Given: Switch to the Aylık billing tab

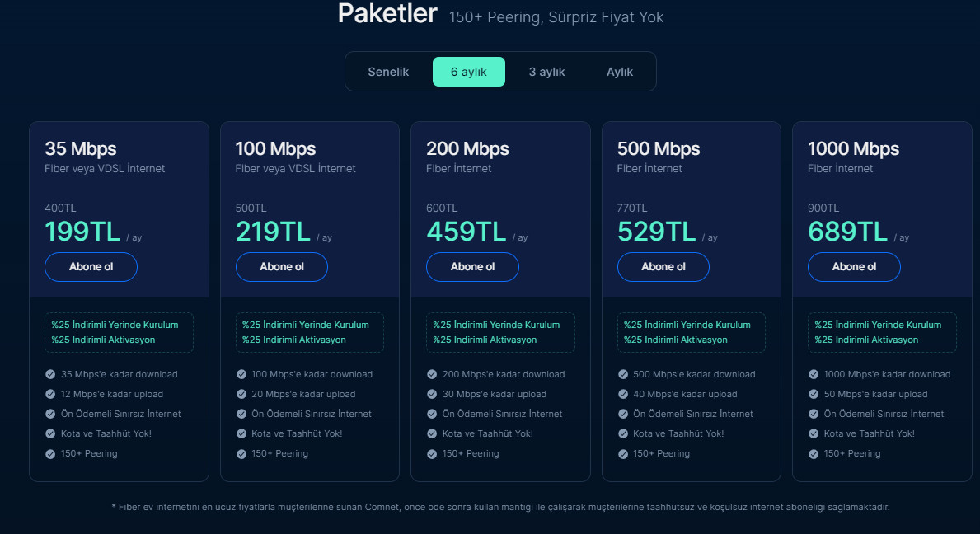Looking at the screenshot, I should [x=620, y=72].
